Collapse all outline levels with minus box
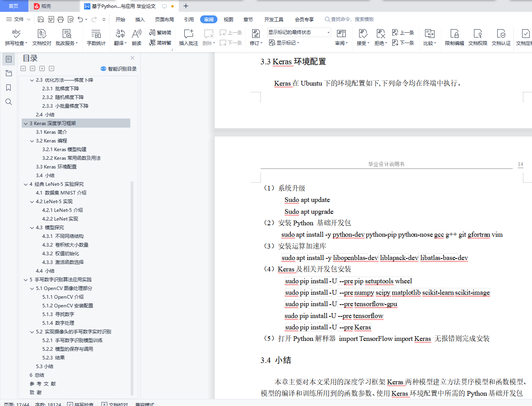This screenshot has height=406, width=532. 52,68
